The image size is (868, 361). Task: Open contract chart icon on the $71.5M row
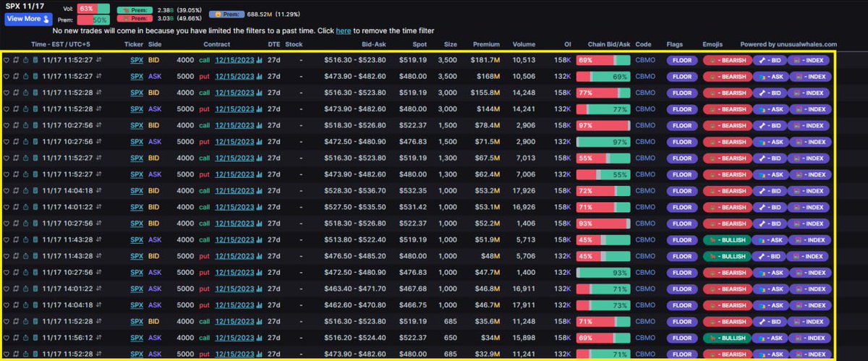259,142
